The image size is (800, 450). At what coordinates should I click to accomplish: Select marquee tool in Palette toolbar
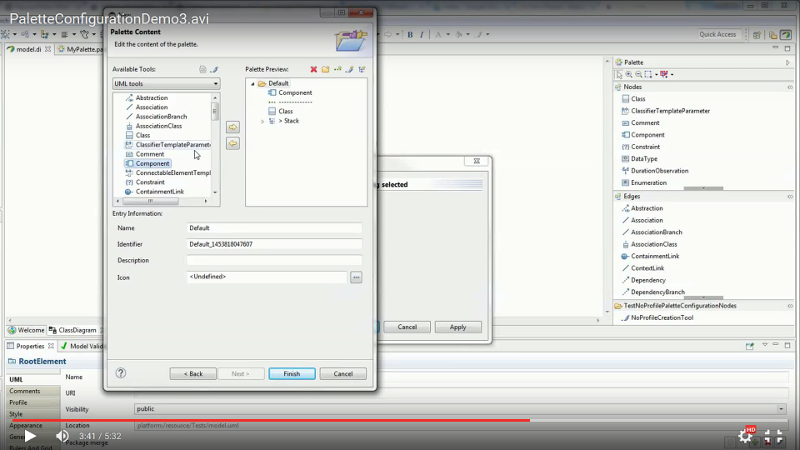coord(648,74)
